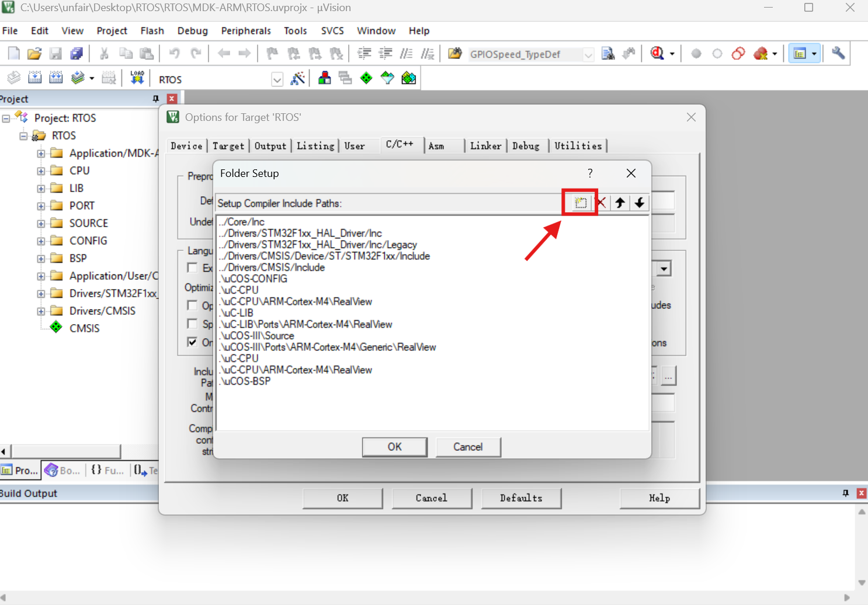Switch to the Linker tab
Image resolution: width=868 pixels, height=605 pixels.
coord(485,146)
